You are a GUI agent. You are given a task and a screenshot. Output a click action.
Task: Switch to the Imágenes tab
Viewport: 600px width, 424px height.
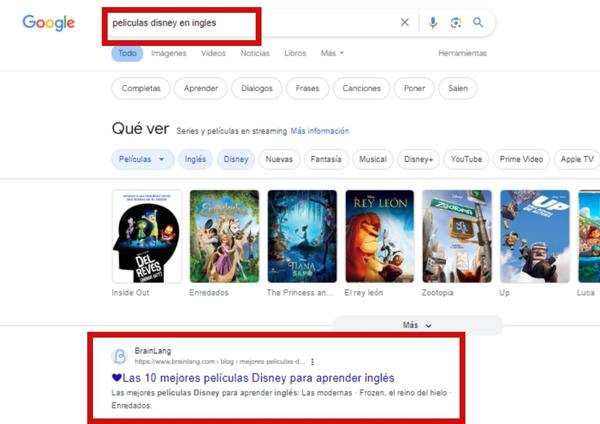coord(169,53)
